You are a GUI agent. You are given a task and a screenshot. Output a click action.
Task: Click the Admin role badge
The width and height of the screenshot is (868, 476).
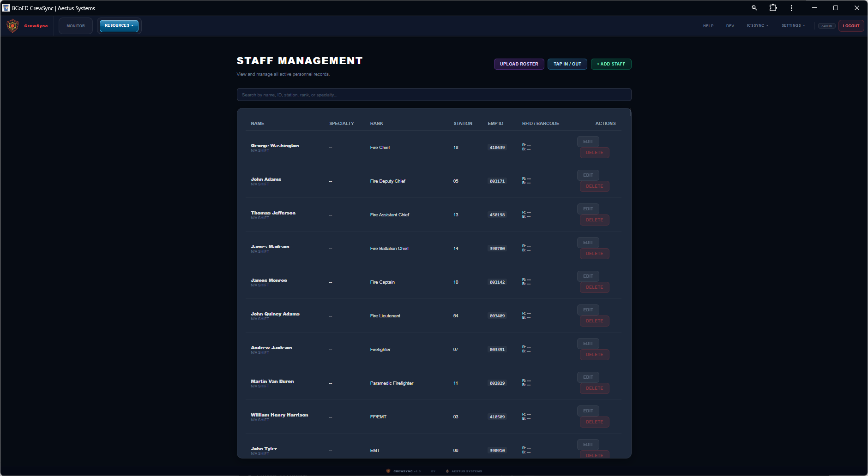(826, 26)
